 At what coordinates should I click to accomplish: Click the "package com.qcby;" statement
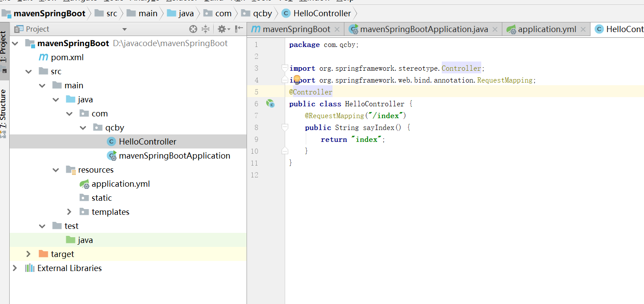(x=324, y=44)
